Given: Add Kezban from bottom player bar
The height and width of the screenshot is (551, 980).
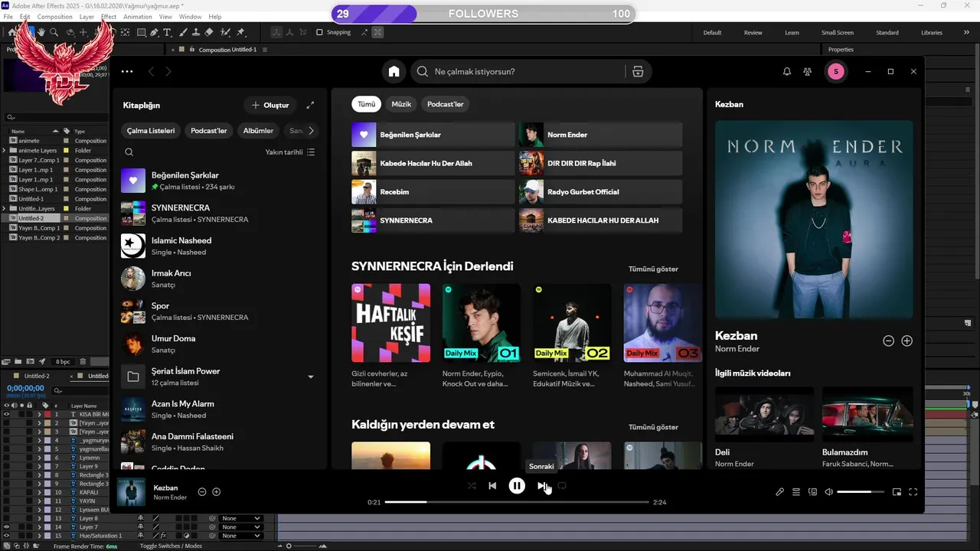Looking at the screenshot, I should tap(216, 492).
